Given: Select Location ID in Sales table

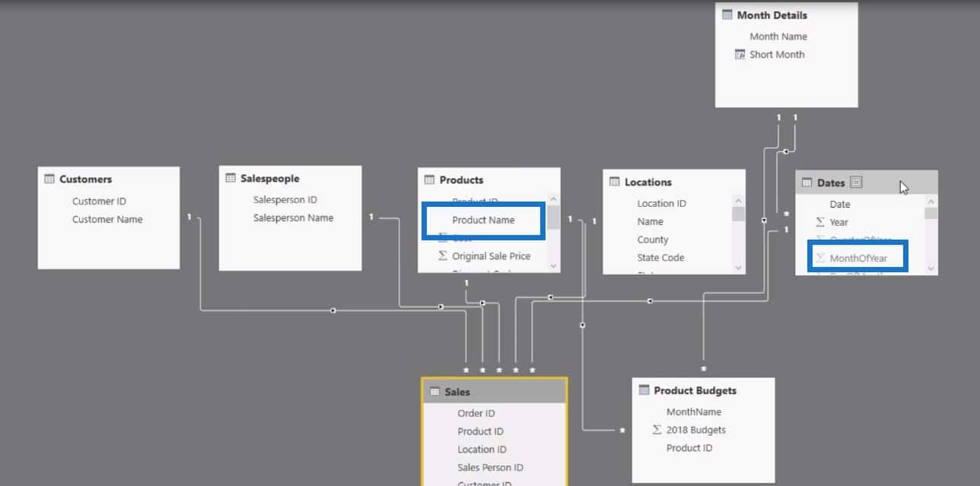Looking at the screenshot, I should tap(482, 450).
